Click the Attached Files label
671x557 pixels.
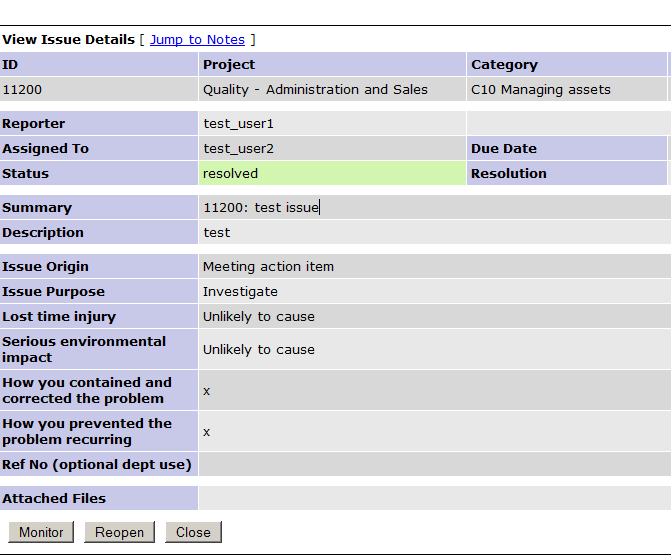tap(54, 498)
